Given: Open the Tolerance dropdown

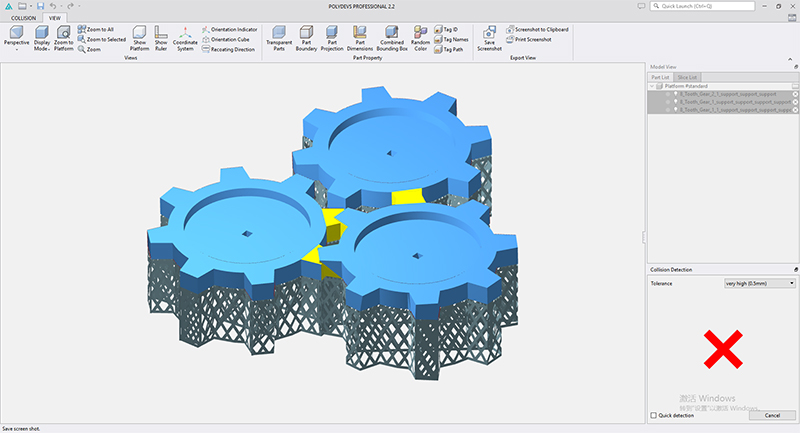Looking at the screenshot, I should pos(760,283).
